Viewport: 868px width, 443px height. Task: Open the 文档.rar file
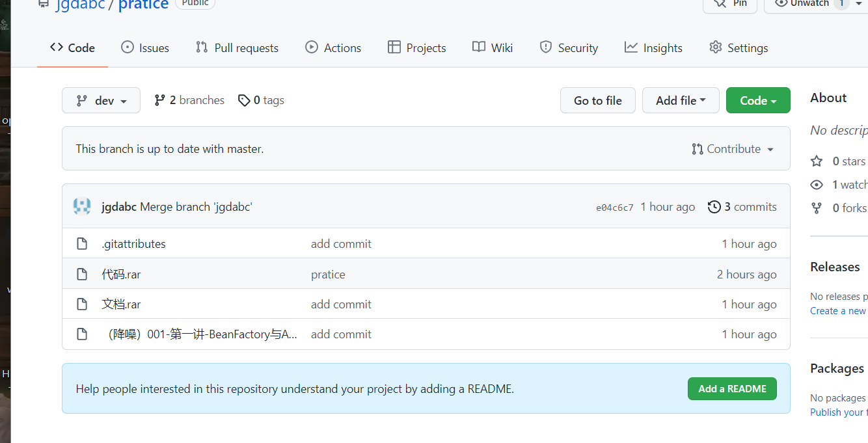click(121, 304)
